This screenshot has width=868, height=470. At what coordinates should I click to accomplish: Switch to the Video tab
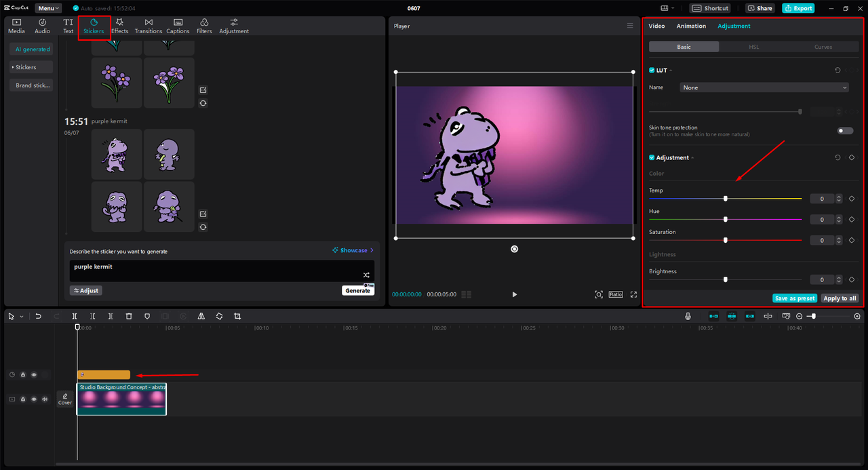pos(656,26)
